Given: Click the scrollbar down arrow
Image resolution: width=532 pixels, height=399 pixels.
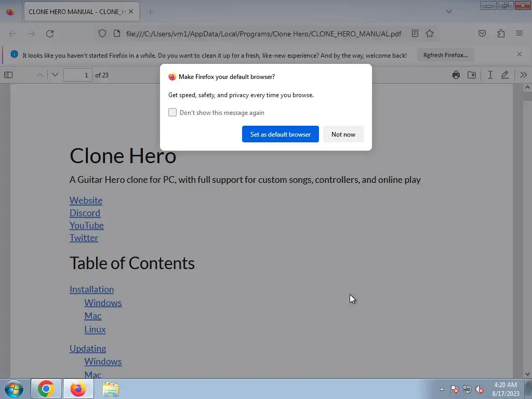Looking at the screenshot, I should coord(527,374).
